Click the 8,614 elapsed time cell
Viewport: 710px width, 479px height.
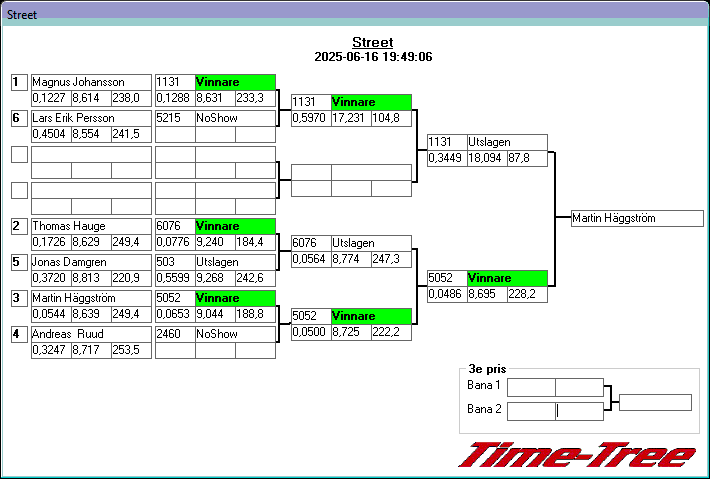click(91, 98)
